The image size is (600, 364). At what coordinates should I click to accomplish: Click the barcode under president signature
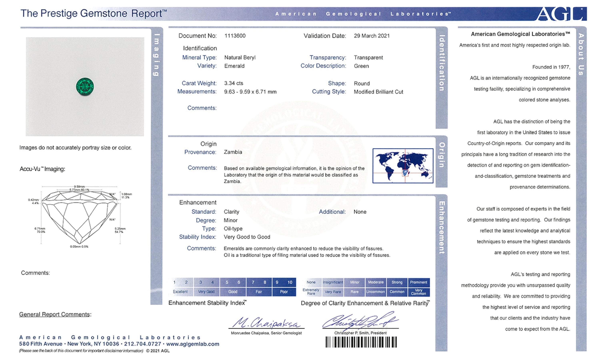pyautogui.click(x=361, y=342)
